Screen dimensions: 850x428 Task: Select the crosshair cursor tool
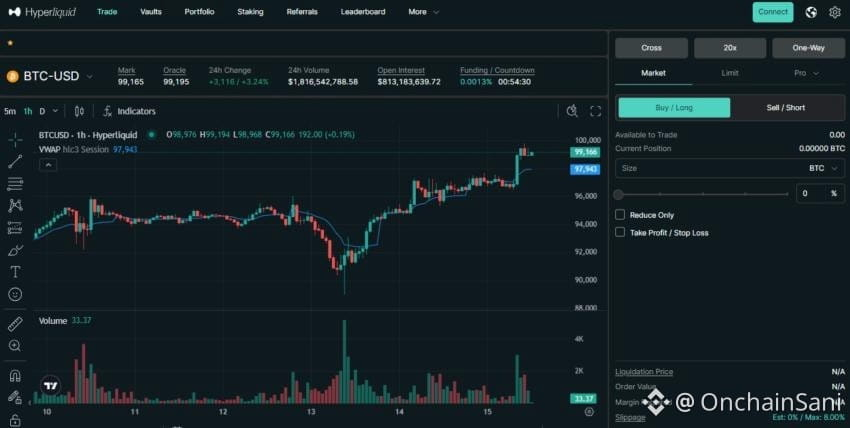coord(15,140)
